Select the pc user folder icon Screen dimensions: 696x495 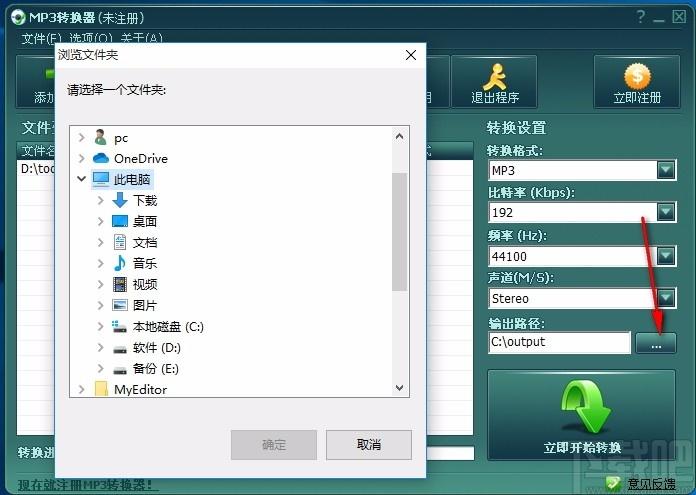click(101, 138)
